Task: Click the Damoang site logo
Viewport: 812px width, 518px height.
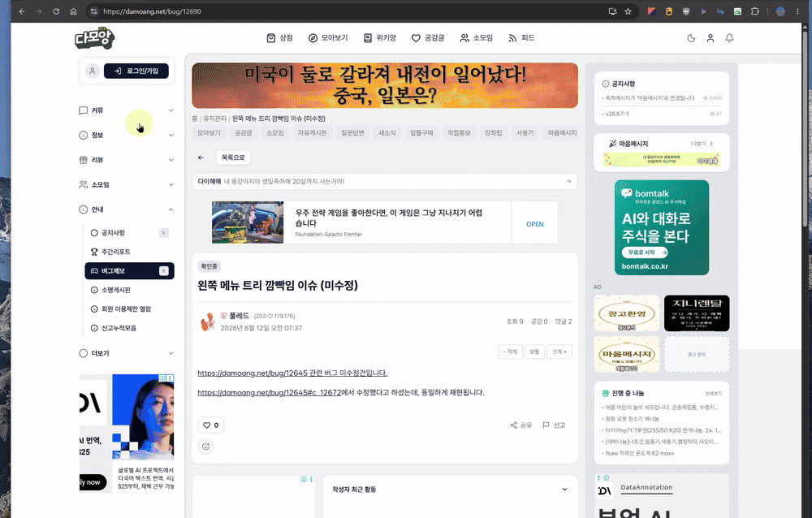Action: point(94,38)
